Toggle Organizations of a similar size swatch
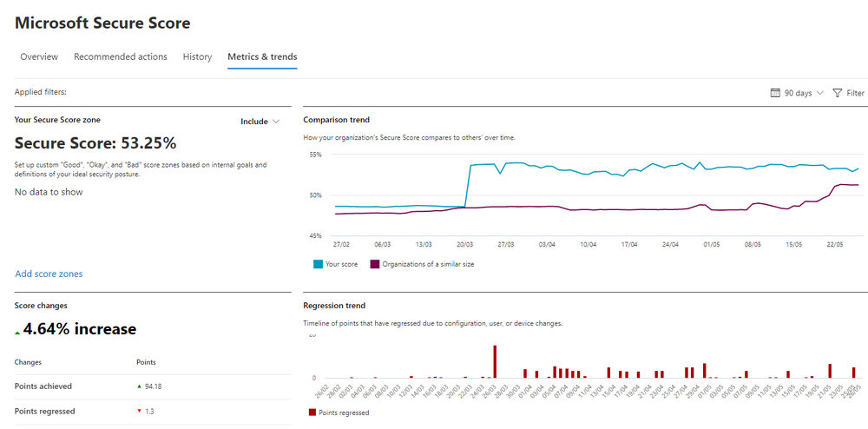Image resolution: width=868 pixels, height=429 pixels. tap(374, 264)
